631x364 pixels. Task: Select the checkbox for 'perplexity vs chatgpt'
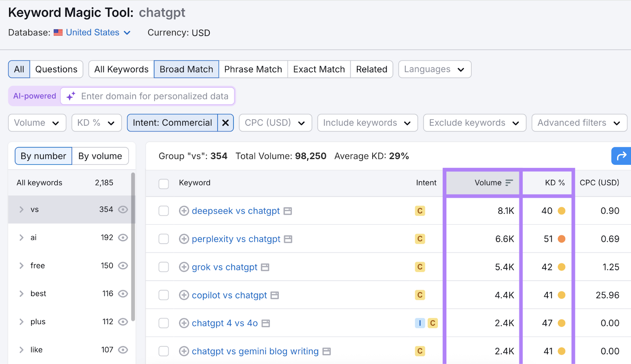coord(163,239)
